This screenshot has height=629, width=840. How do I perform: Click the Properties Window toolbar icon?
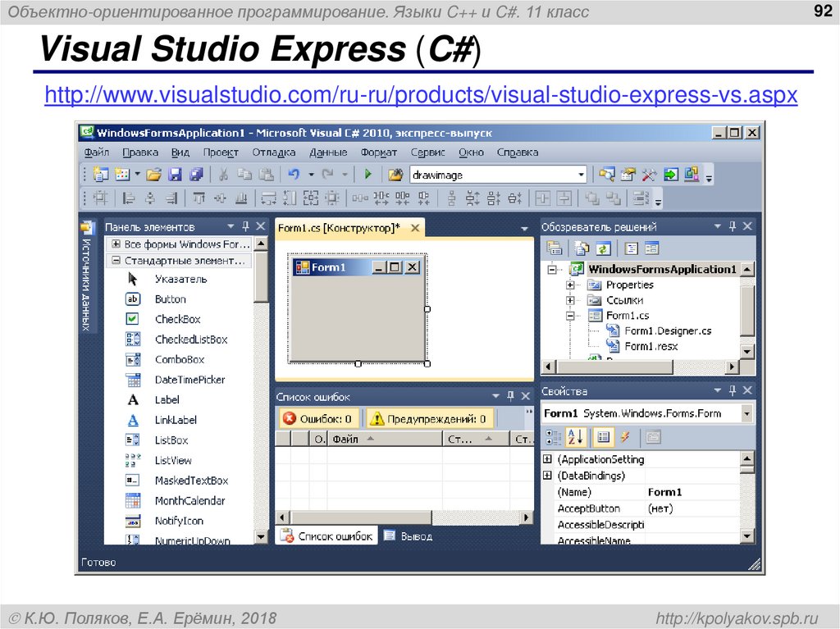click(628, 175)
